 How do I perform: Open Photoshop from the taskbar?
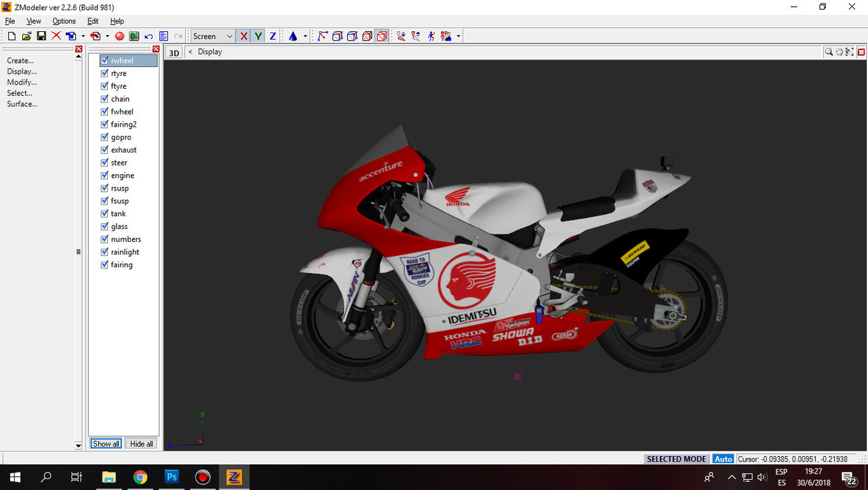coord(172,477)
